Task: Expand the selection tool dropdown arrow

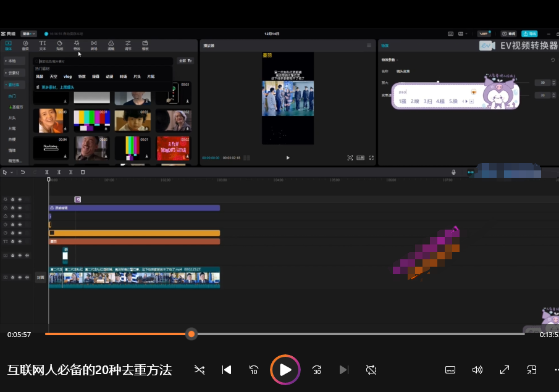Action: pyautogui.click(x=12, y=172)
